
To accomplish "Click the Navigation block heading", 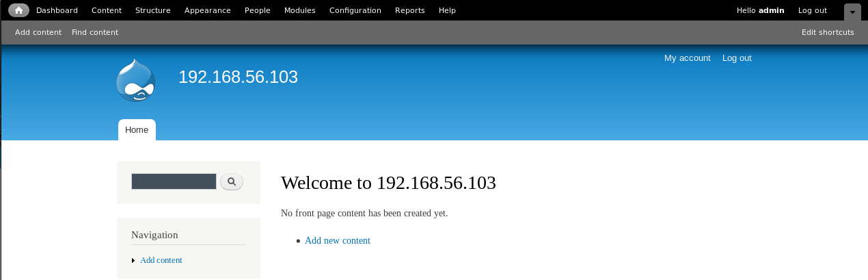I will (x=154, y=235).
